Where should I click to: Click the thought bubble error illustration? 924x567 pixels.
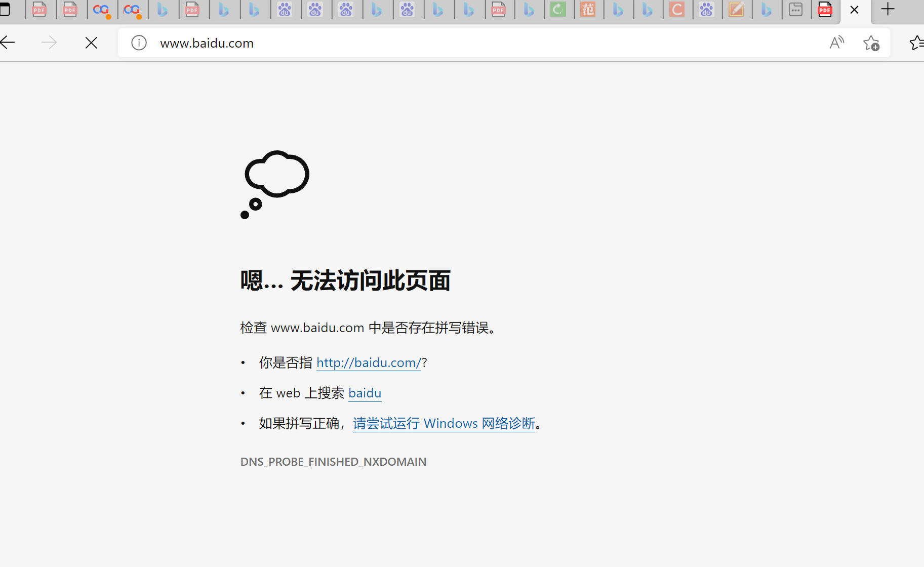[275, 185]
